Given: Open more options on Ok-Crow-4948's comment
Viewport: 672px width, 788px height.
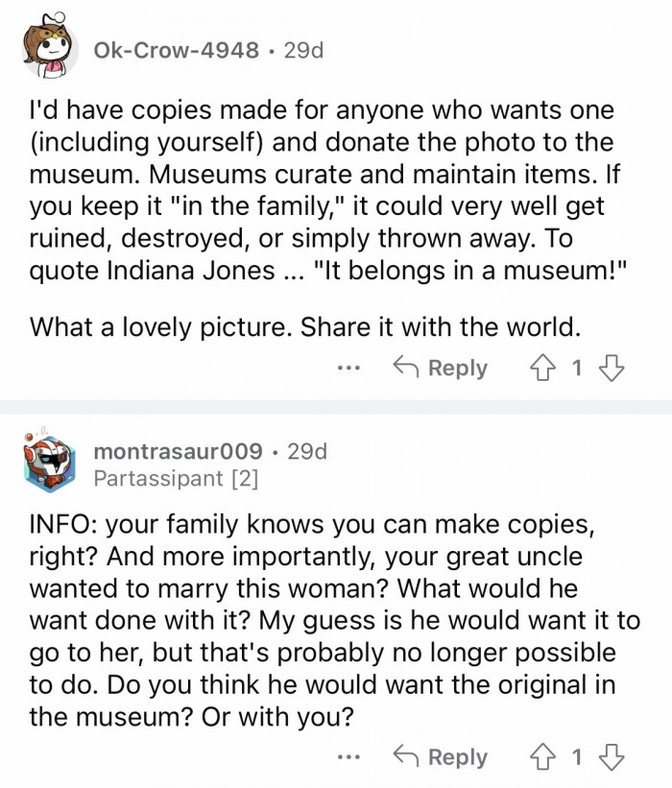Looking at the screenshot, I should click(349, 369).
